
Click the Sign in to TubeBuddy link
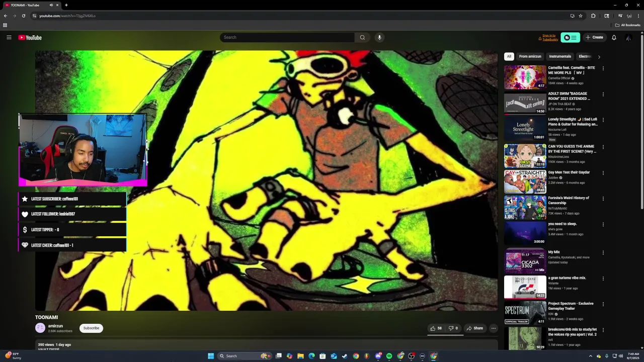[x=549, y=37]
